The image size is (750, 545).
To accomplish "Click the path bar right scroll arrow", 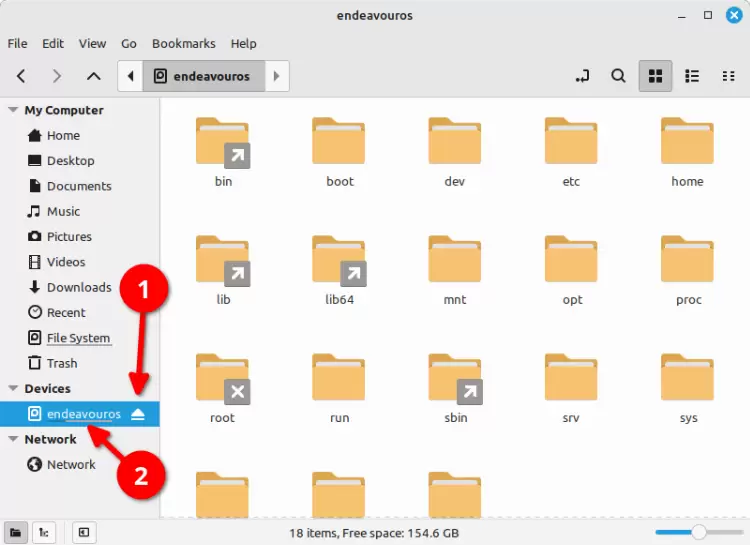I will pos(276,76).
